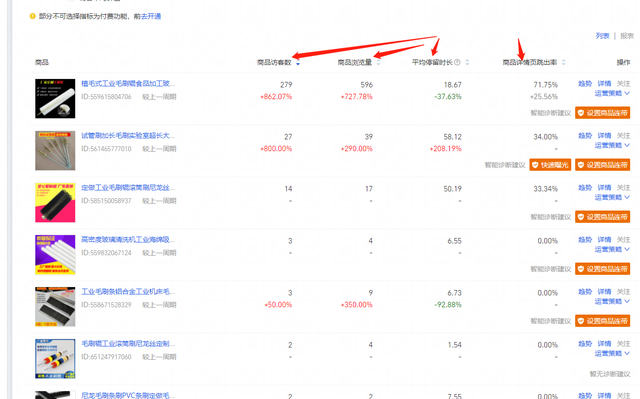View 趋势 for product ID 651247917060
This screenshot has width=640, height=399.
pyautogui.click(x=585, y=344)
